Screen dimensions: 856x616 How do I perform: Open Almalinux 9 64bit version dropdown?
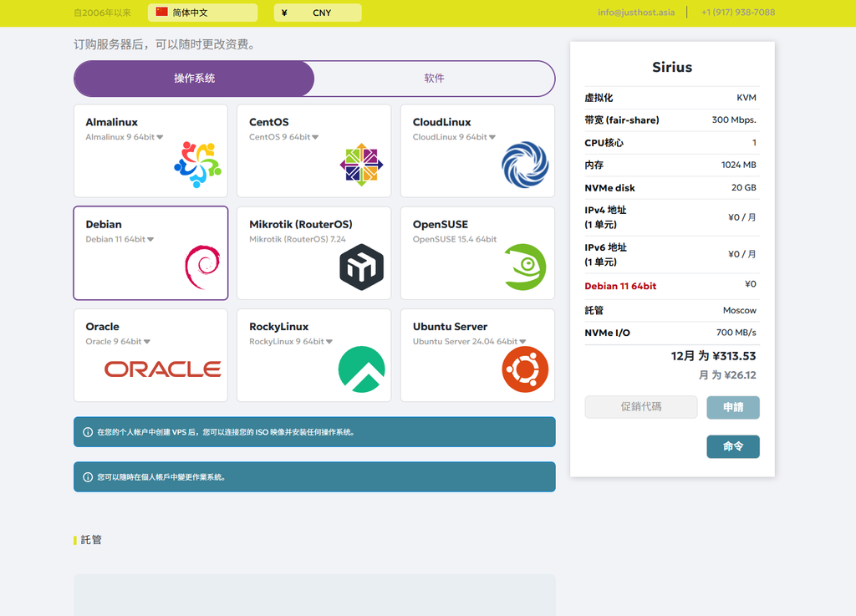(125, 137)
